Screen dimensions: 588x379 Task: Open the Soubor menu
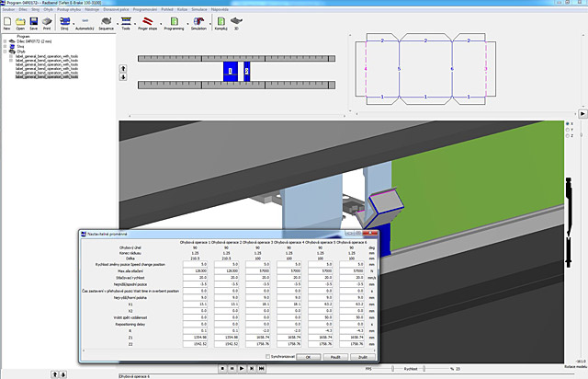click(8, 9)
